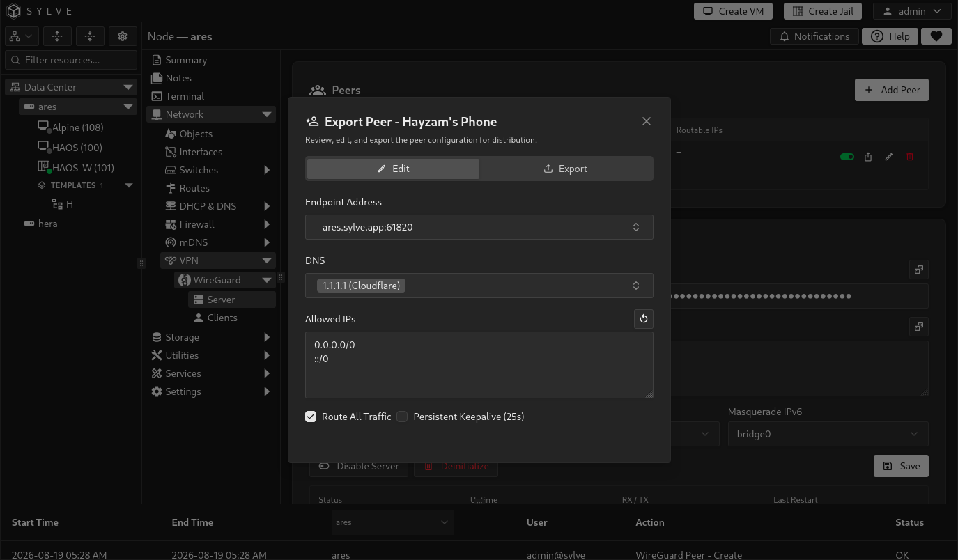Click Create Jail button
This screenshot has width=958, height=560.
(823, 11)
